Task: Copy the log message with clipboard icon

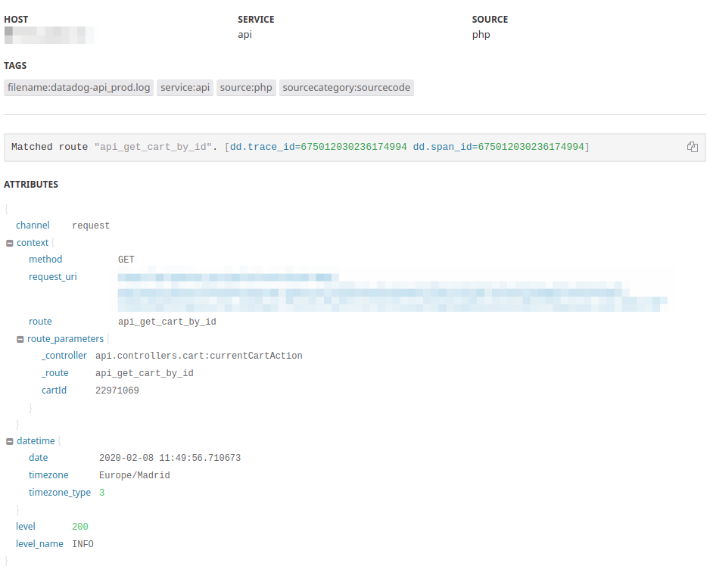Action: [692, 147]
